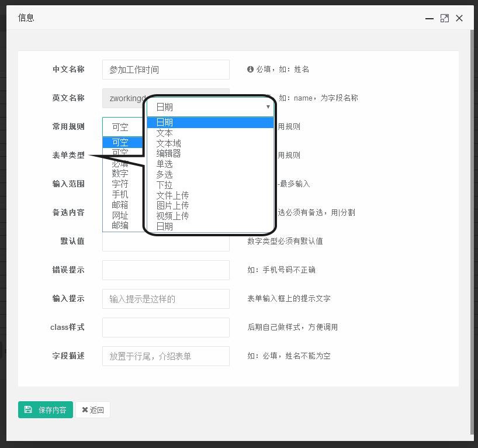Select 文本域 from the form type list

pos(168,143)
